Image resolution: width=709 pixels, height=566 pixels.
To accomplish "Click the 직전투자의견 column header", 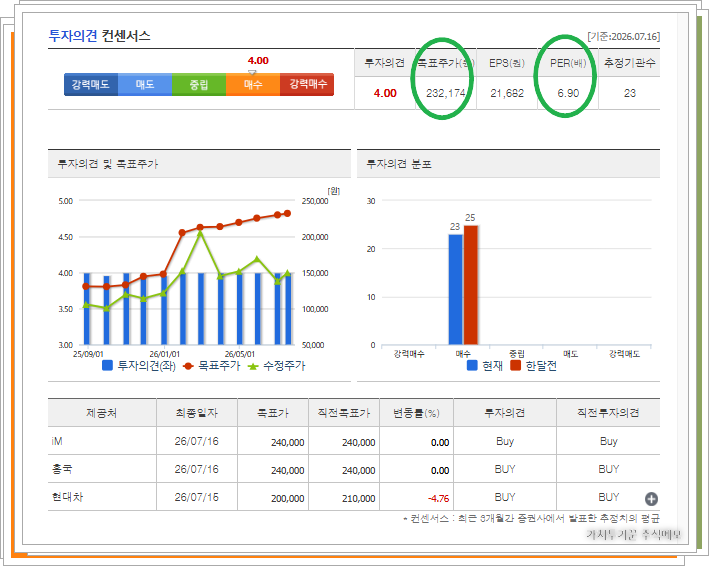I will click(x=608, y=413).
